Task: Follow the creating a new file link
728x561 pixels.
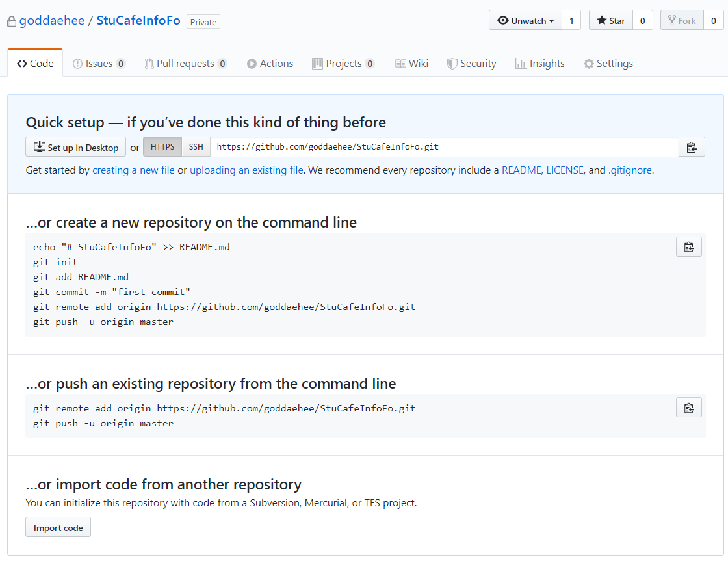Action: pyautogui.click(x=133, y=170)
